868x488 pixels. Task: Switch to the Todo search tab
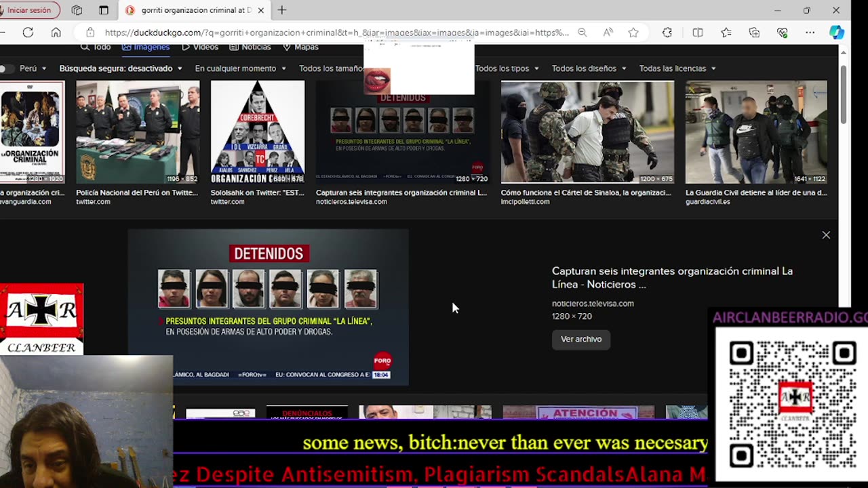(x=96, y=47)
